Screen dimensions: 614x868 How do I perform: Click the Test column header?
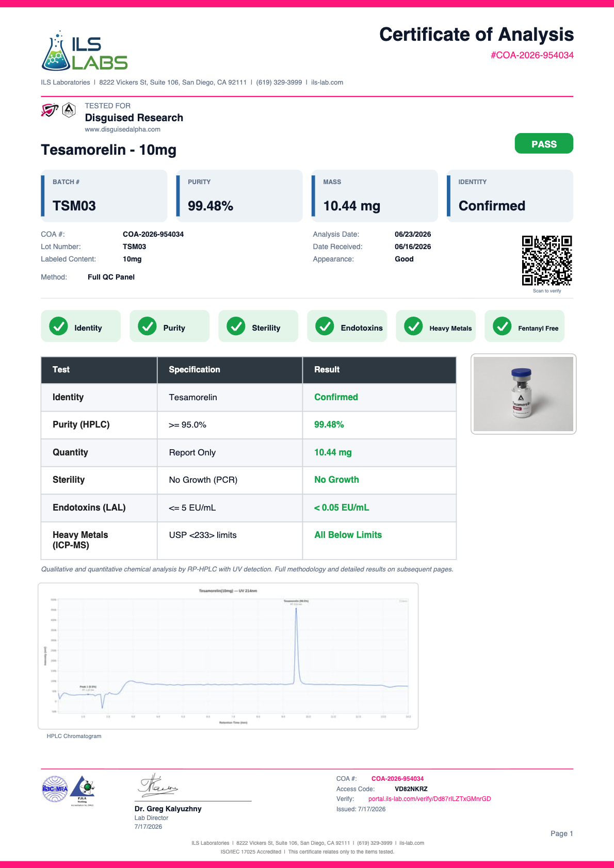pyautogui.click(x=99, y=370)
